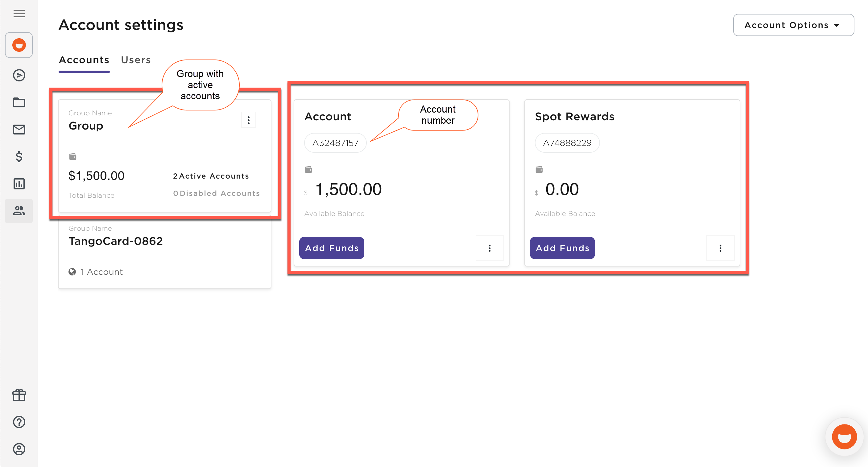Expand the Account Options dropdown
The width and height of the screenshot is (868, 467).
(x=793, y=25)
